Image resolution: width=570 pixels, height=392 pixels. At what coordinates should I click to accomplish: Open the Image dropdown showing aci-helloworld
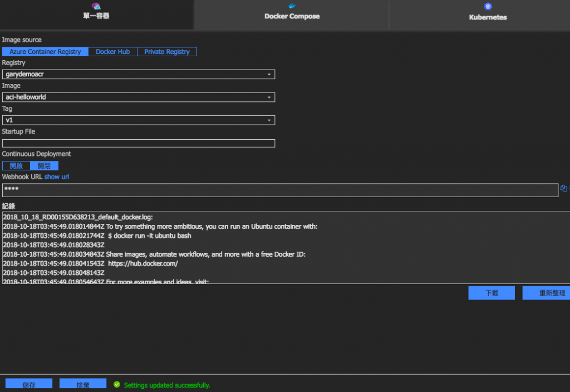point(139,97)
